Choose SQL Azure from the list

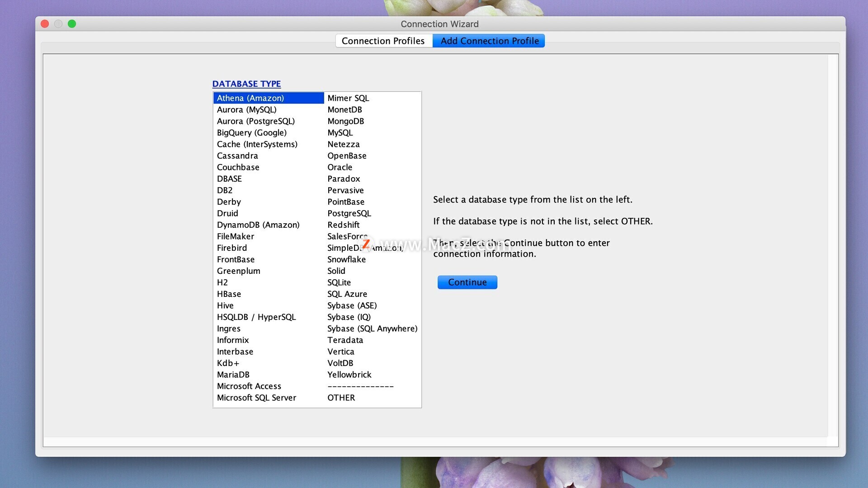(373, 294)
